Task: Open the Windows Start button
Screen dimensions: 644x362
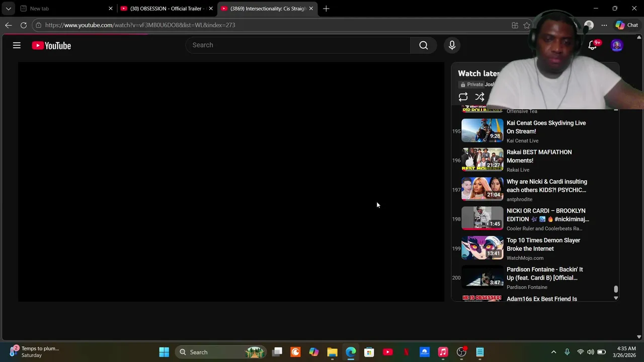Action: coord(164,352)
